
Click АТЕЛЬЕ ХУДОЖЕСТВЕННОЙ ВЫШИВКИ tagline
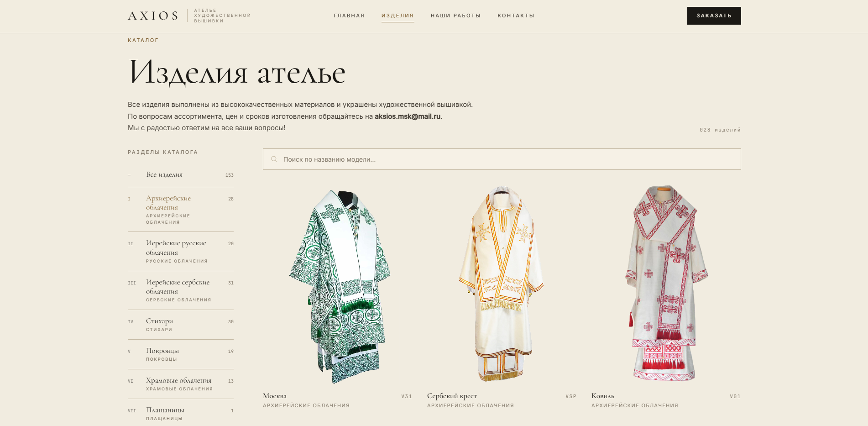click(222, 16)
